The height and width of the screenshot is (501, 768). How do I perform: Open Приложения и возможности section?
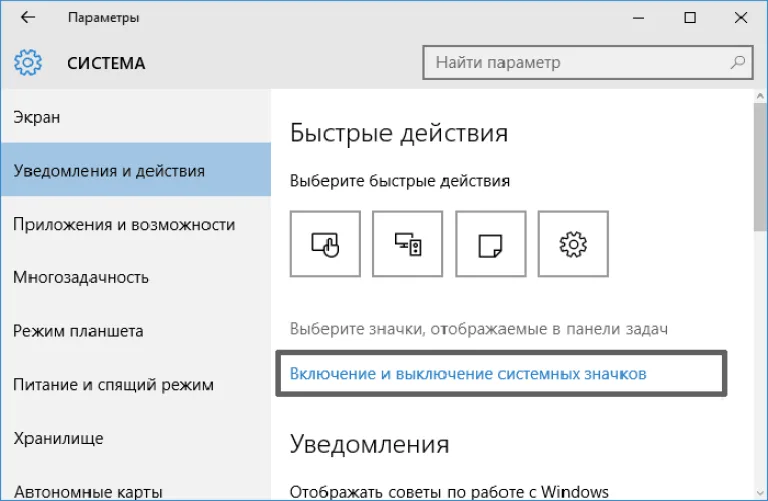136,224
